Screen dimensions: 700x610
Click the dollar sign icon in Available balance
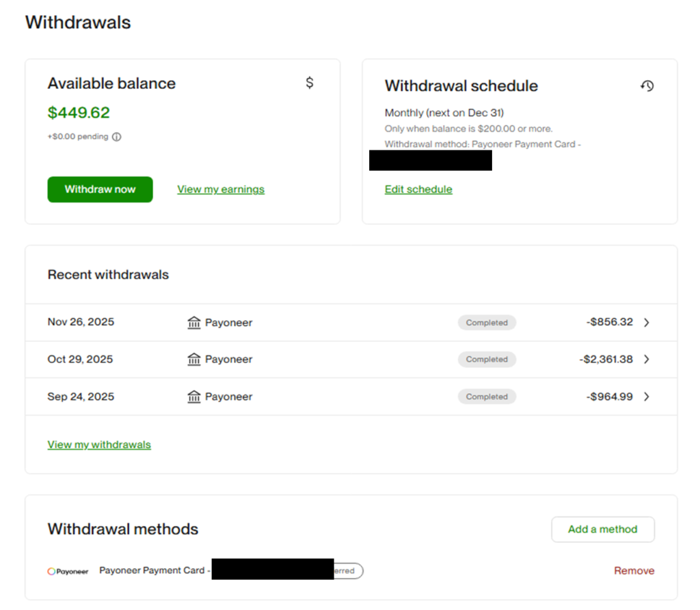310,83
